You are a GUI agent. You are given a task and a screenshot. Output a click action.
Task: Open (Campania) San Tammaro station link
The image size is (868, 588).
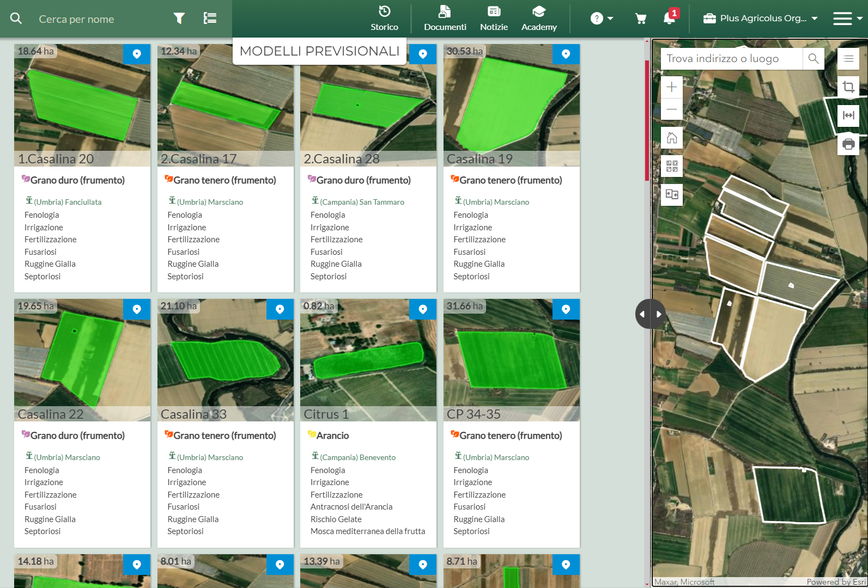(x=362, y=202)
